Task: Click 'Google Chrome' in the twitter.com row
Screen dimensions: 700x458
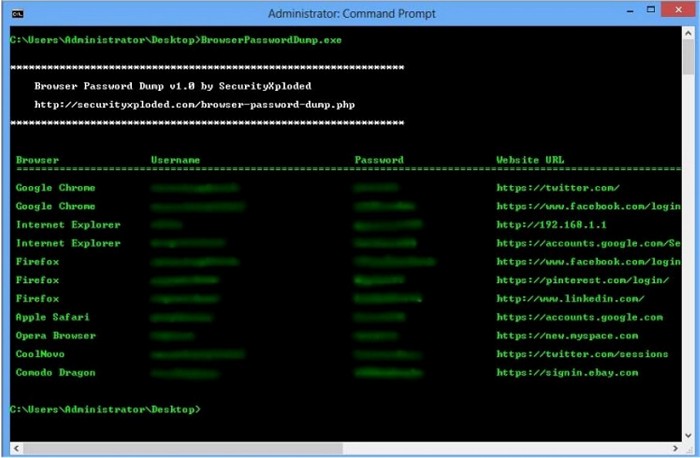Action: tap(55, 187)
